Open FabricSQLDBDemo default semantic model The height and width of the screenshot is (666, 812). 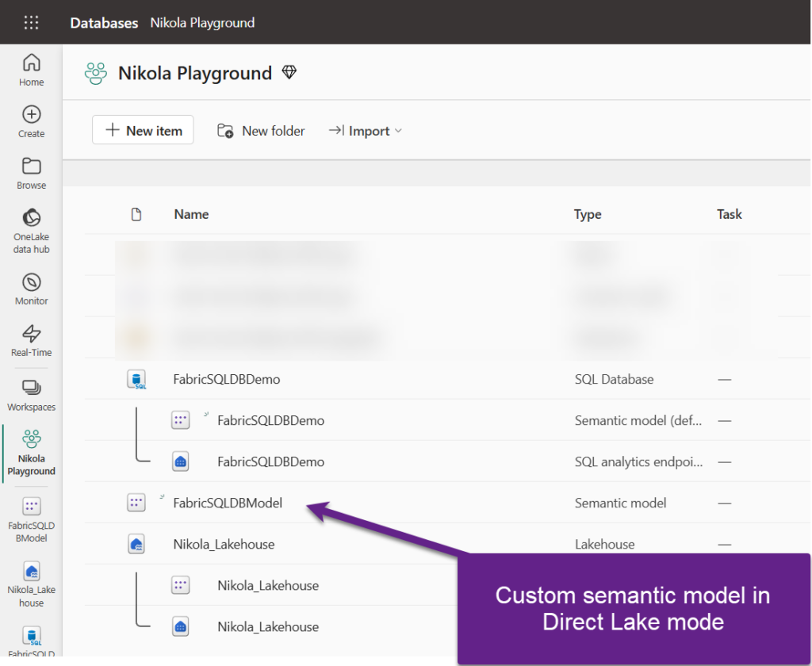[x=271, y=420]
